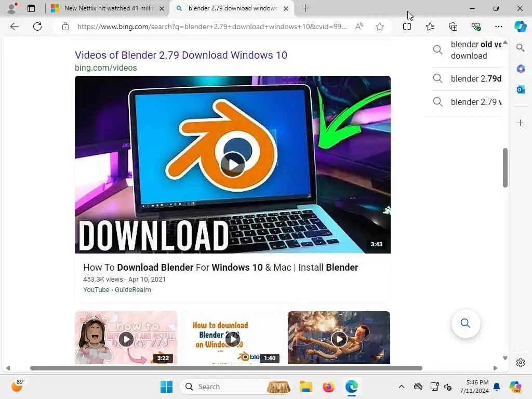Open the tab actions menu icon
The height and width of the screenshot is (399, 532).
point(31,8)
